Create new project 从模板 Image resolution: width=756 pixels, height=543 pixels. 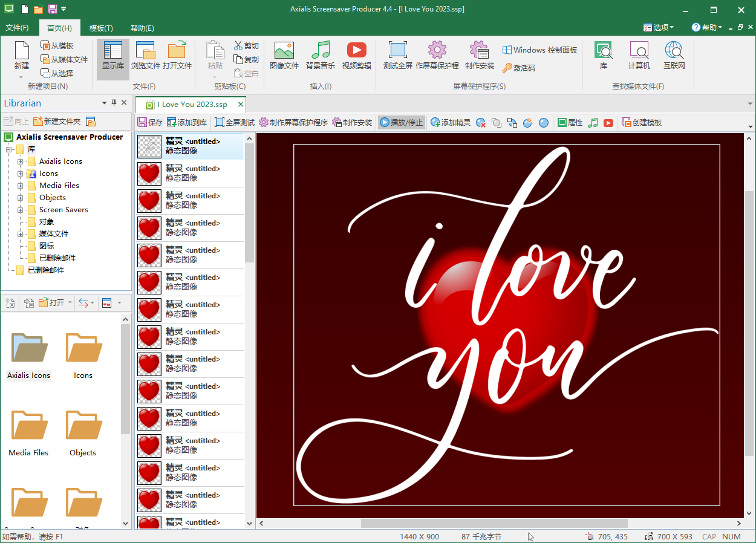(x=57, y=45)
